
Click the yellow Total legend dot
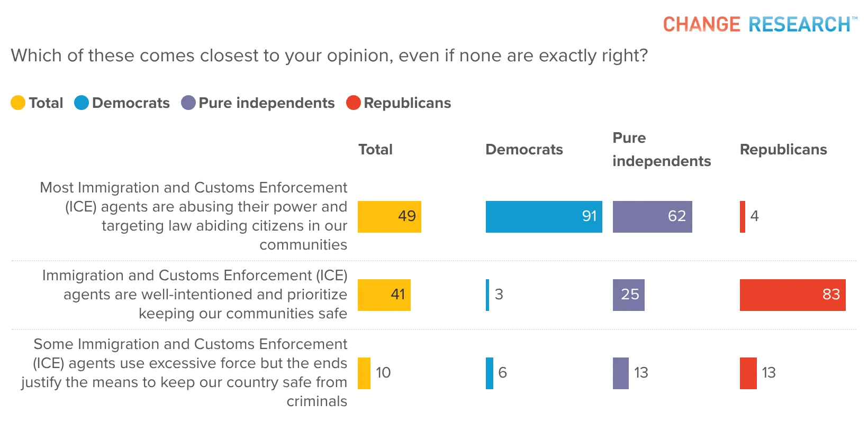coord(18,103)
